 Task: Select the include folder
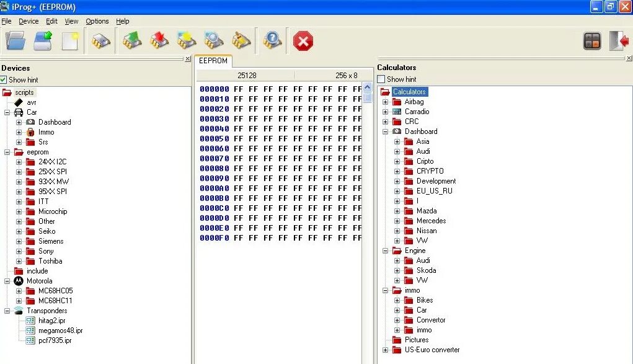37,271
